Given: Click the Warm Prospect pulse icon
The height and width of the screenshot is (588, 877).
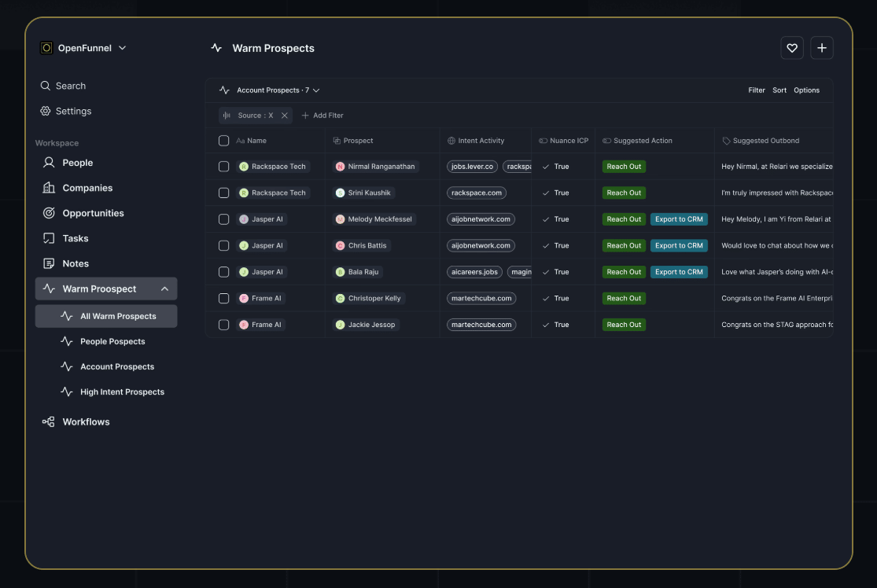Looking at the screenshot, I should click(x=50, y=288).
